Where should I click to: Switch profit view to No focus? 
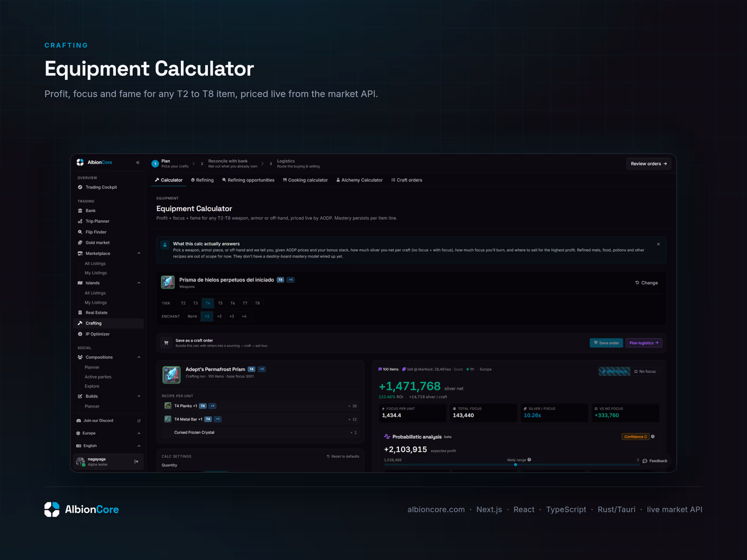[x=645, y=372]
